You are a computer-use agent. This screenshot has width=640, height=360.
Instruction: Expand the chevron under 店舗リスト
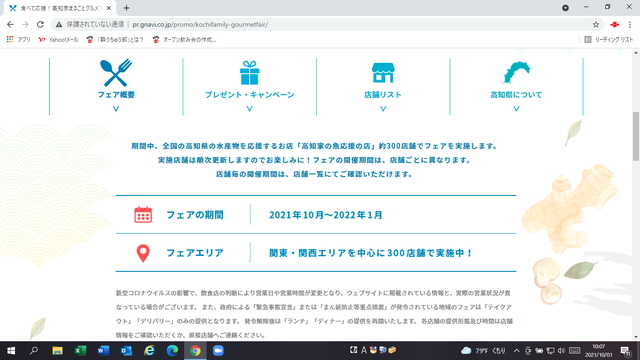pyautogui.click(x=383, y=109)
